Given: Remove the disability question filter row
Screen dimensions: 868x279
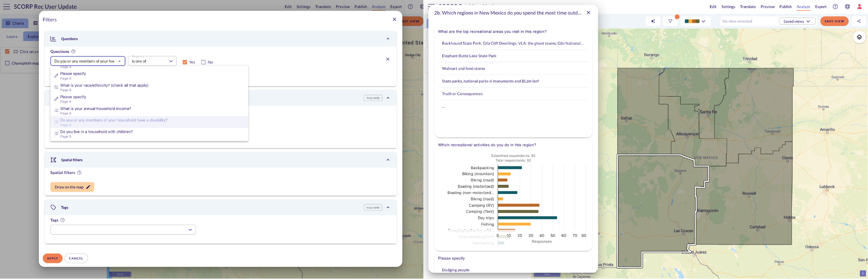Looking at the screenshot, I should [388, 59].
